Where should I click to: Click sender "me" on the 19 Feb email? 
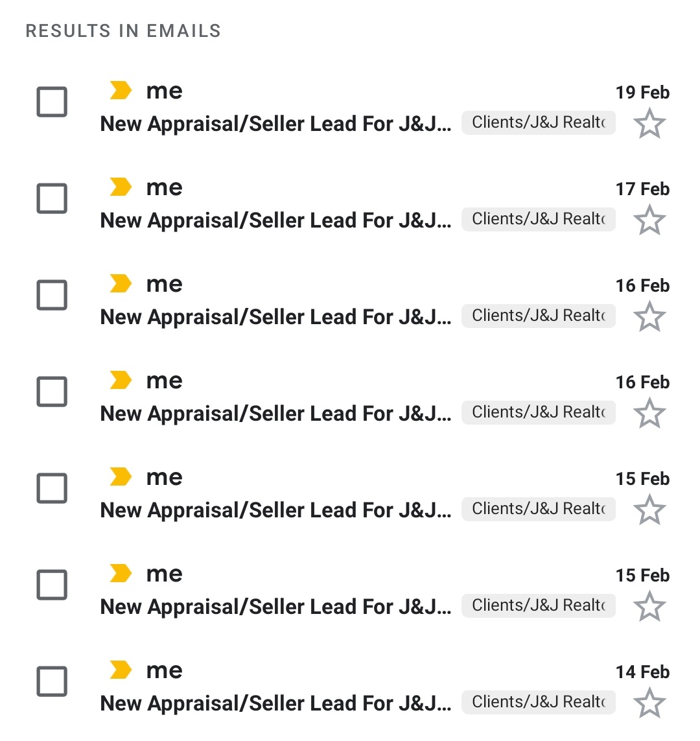coord(165,91)
